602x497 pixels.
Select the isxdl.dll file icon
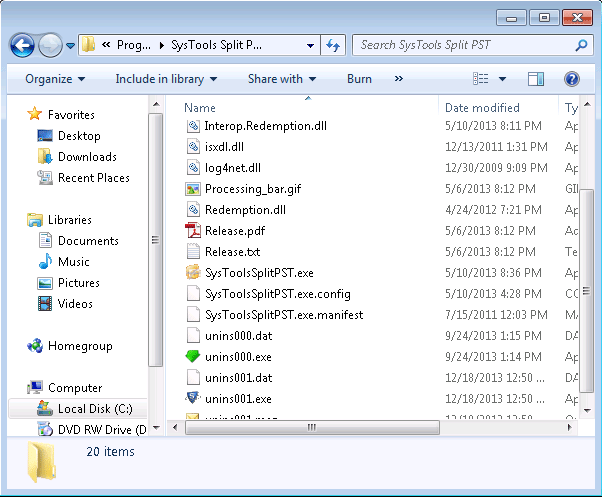(x=193, y=147)
